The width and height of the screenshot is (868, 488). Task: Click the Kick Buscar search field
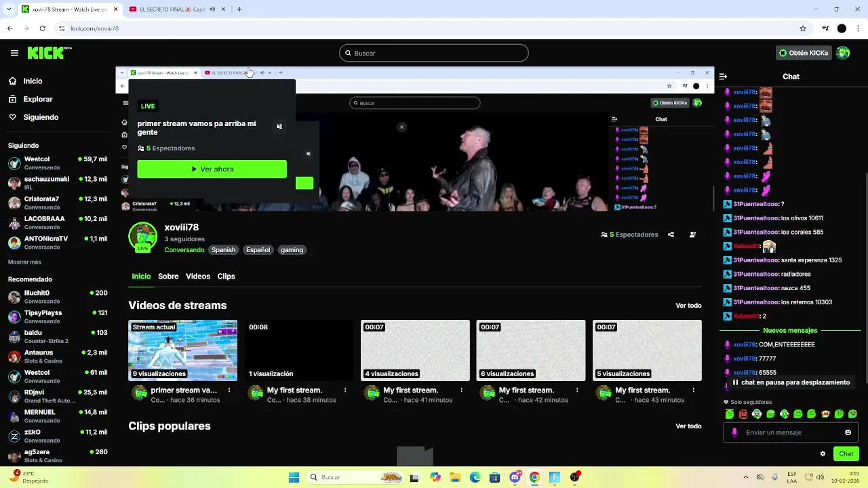click(x=434, y=53)
